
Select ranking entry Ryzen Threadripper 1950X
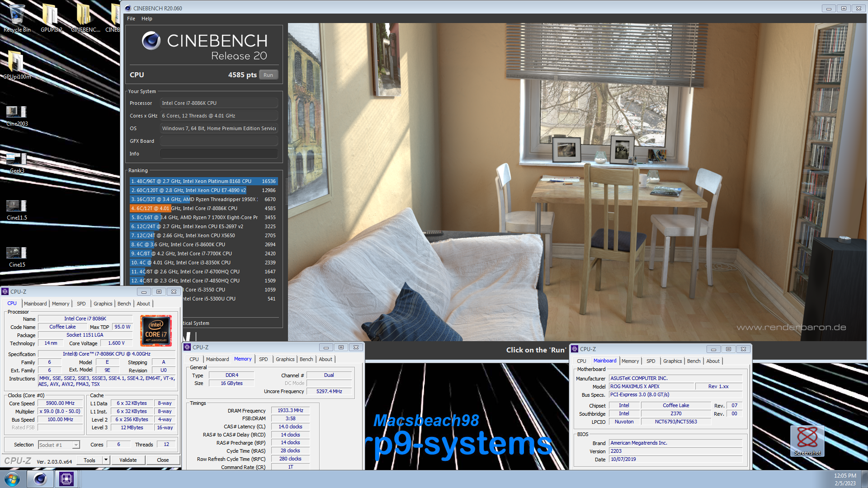(203, 199)
